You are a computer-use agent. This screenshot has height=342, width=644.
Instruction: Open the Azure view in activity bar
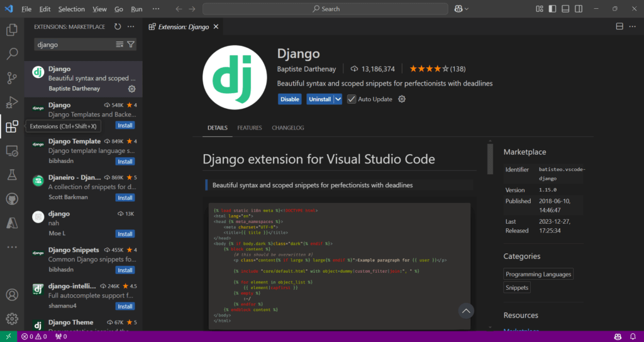12,223
